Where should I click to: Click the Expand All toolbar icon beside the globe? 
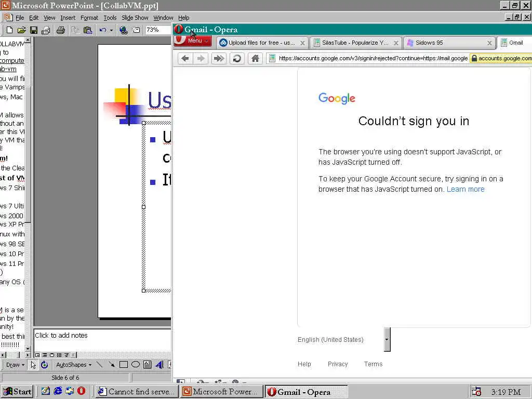136,30
